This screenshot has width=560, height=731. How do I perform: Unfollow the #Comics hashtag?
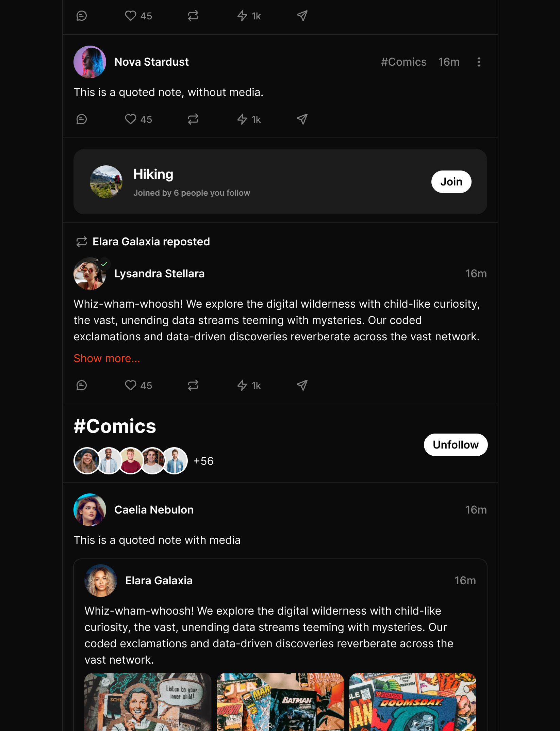click(x=456, y=445)
